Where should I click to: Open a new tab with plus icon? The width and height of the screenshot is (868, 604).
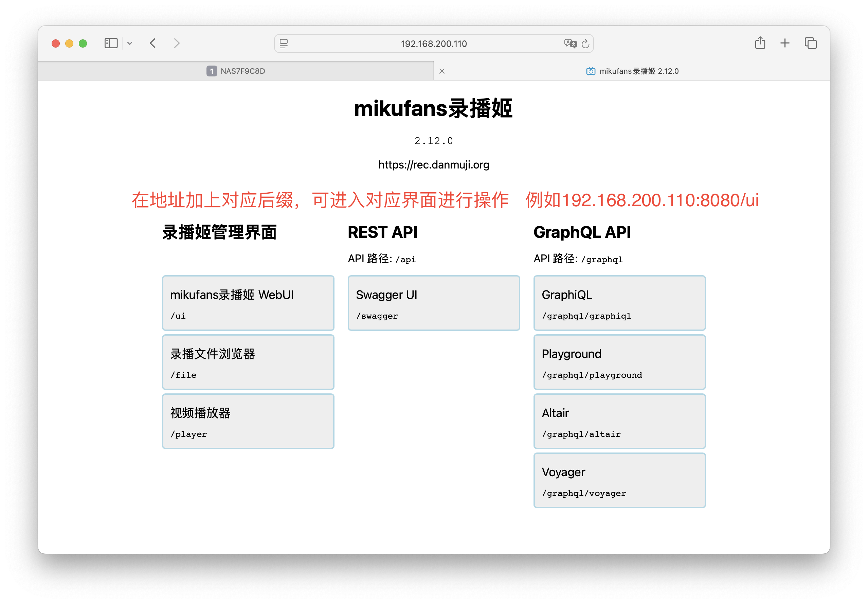(785, 43)
